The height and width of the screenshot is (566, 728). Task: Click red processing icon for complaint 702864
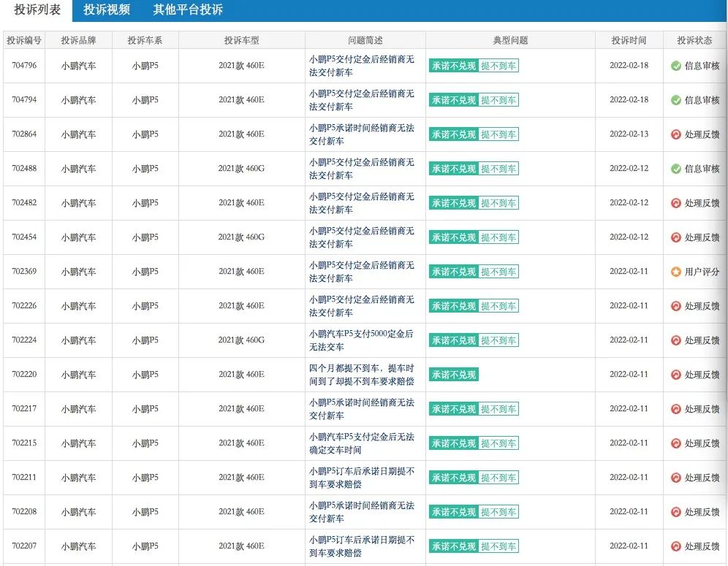tap(676, 134)
